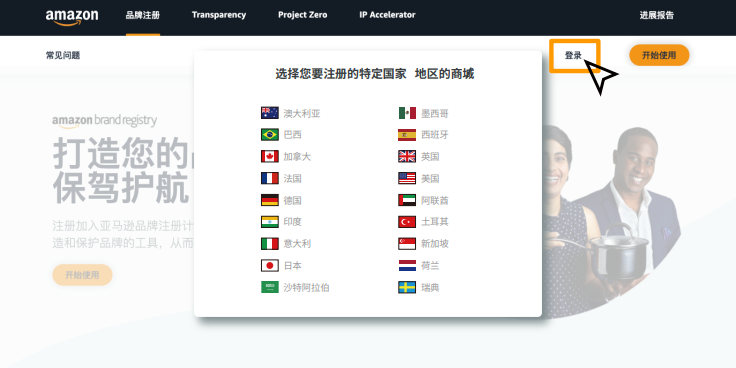Open the 常见问题 FAQ link
The height and width of the screenshot is (368, 736).
pos(63,55)
